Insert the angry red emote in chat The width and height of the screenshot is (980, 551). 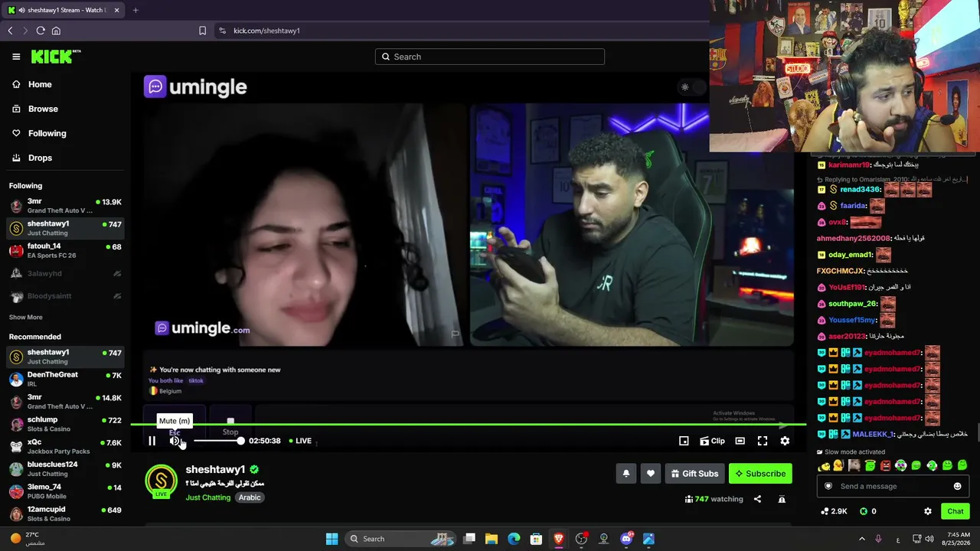[x=885, y=465]
